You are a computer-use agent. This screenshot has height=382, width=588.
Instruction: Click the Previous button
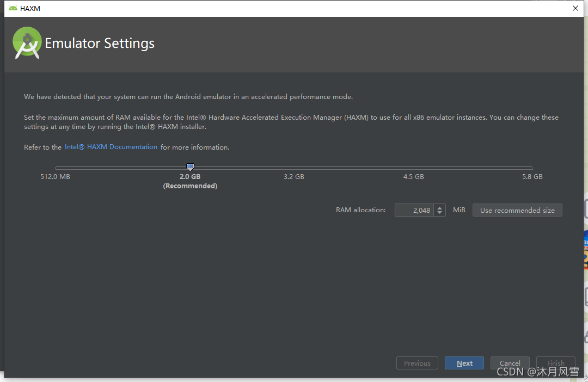pyautogui.click(x=417, y=363)
